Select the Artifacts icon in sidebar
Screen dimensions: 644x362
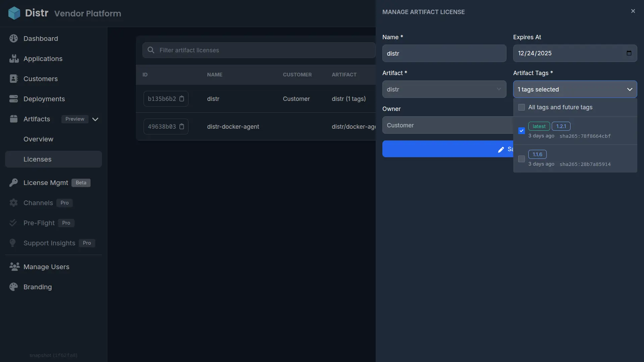(13, 118)
